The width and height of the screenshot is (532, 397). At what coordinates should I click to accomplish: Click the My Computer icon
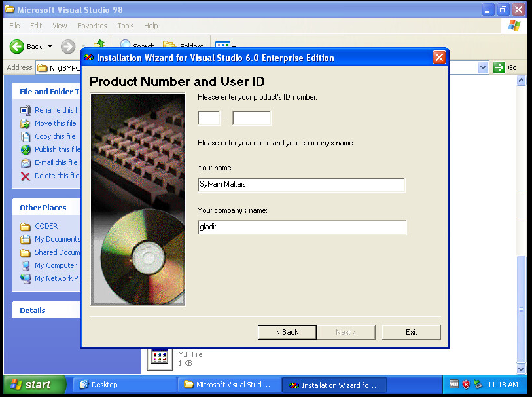pyautogui.click(x=26, y=265)
